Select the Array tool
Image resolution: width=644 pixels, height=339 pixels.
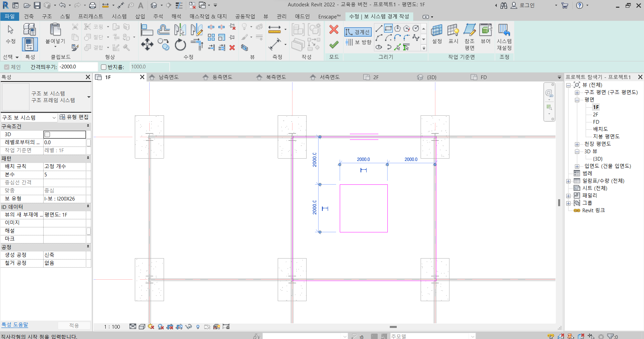(211, 37)
